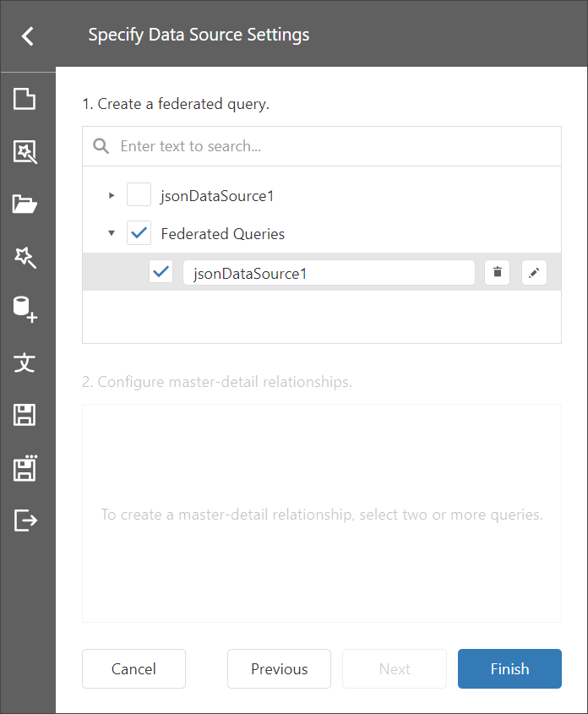Click the Add Data Source cylinder icon
588x714 pixels.
click(25, 309)
